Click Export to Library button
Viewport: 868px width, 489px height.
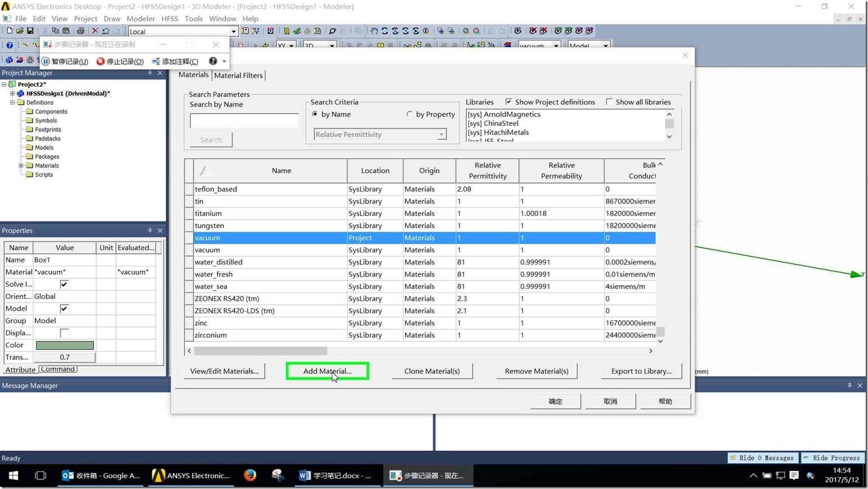[641, 371]
